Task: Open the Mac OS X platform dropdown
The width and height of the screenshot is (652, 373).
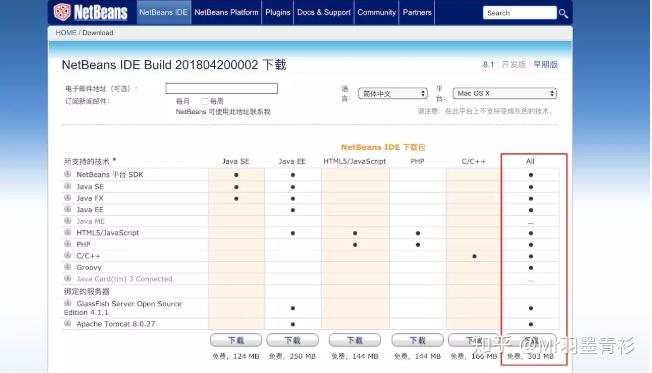Action: click(505, 93)
